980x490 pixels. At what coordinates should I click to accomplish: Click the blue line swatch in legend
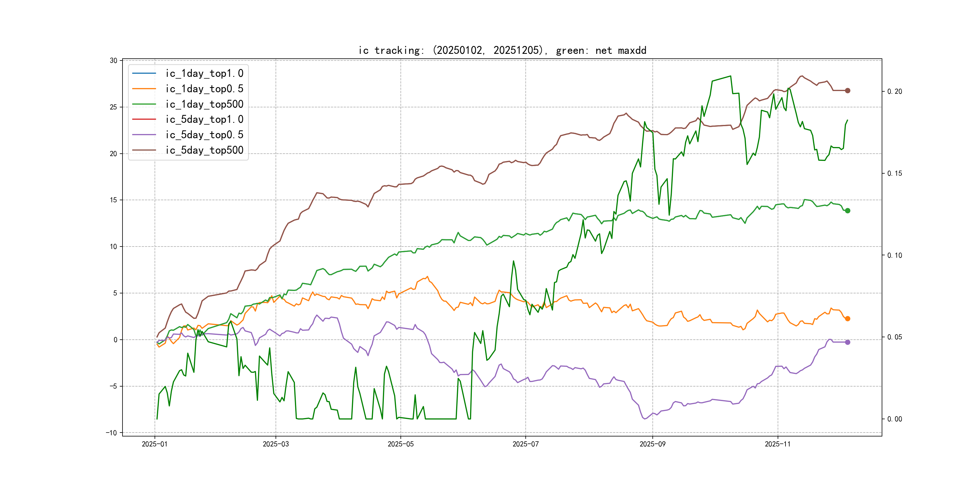tap(144, 73)
